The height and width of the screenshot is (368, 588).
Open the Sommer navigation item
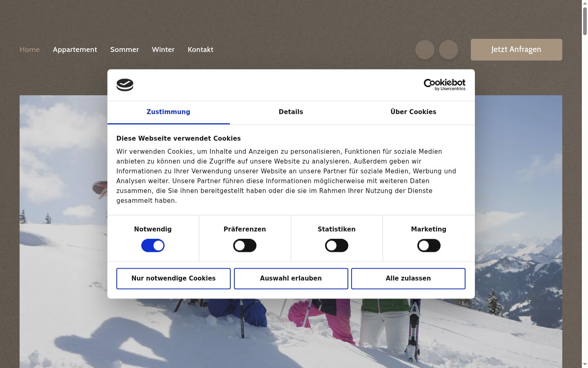[125, 49]
